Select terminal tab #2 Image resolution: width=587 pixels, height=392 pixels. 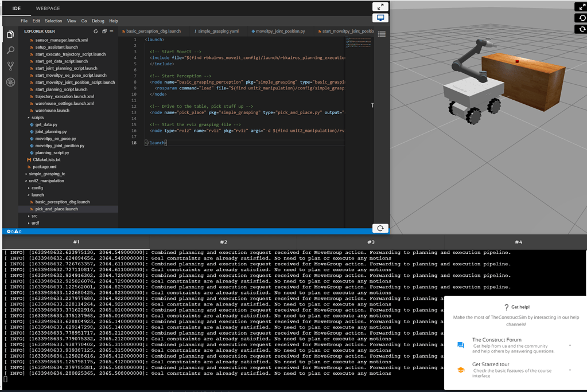223,242
